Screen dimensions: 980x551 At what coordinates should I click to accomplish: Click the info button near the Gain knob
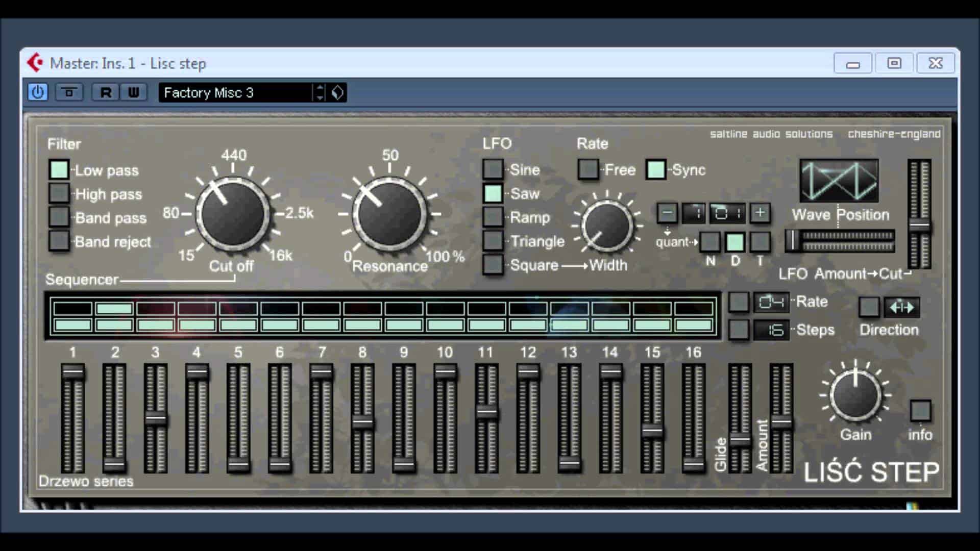tap(920, 411)
